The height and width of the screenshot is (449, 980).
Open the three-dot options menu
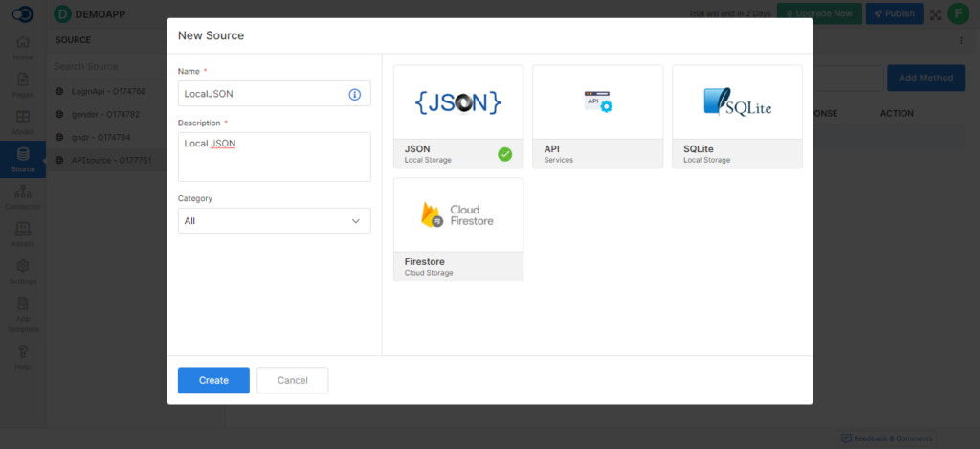tap(961, 40)
